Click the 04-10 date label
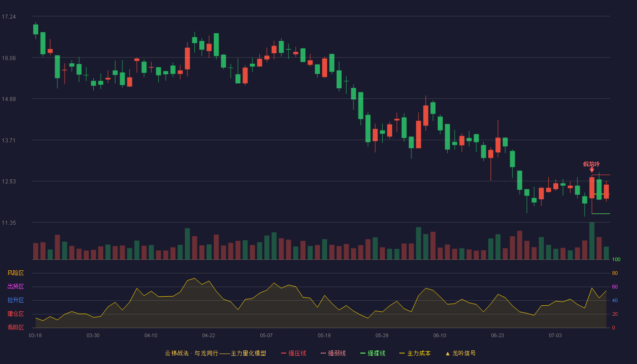 (151, 335)
